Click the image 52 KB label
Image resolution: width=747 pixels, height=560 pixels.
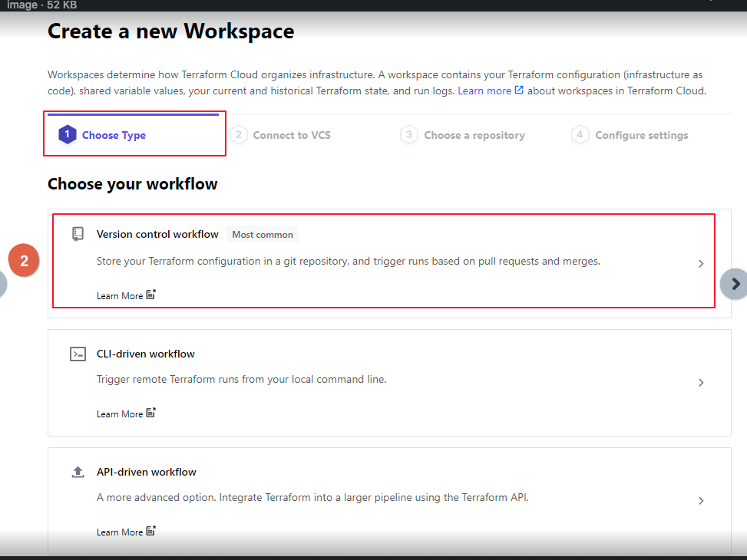pos(42,5)
